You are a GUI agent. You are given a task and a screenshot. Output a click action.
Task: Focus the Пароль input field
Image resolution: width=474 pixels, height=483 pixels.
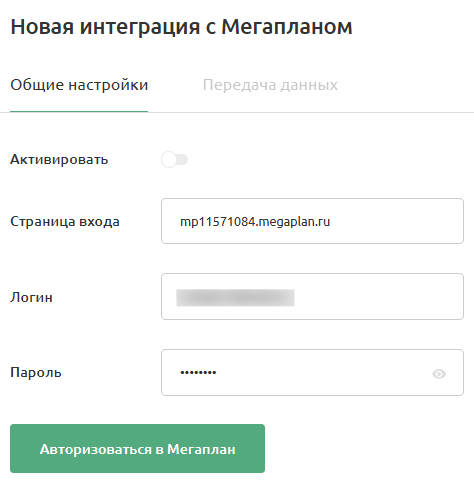click(312, 372)
